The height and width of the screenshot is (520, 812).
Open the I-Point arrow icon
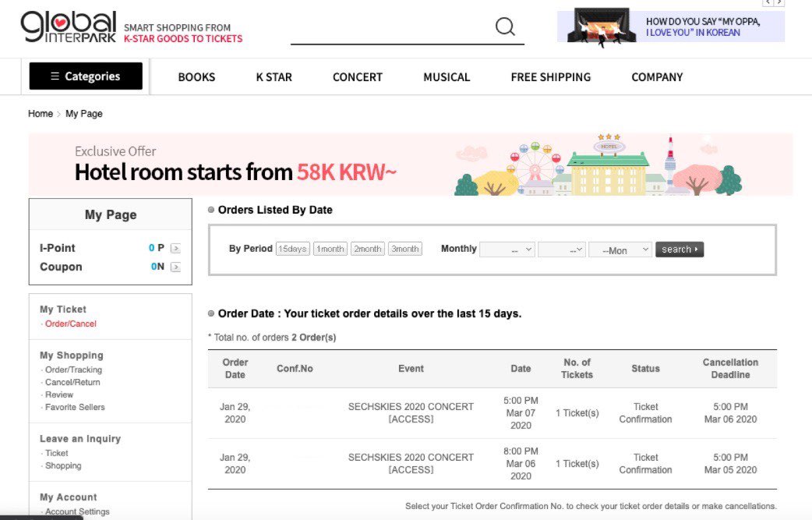point(176,248)
